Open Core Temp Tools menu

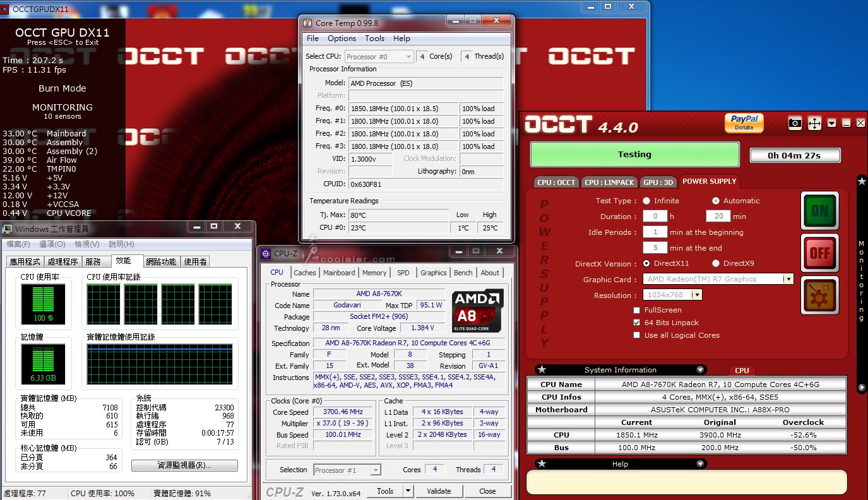point(374,39)
